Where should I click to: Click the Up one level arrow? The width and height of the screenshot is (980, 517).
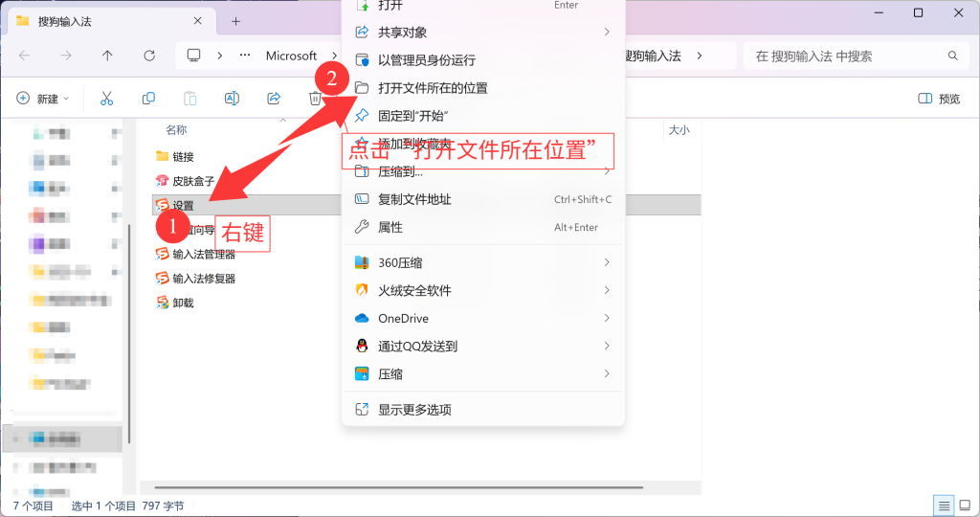tap(107, 56)
